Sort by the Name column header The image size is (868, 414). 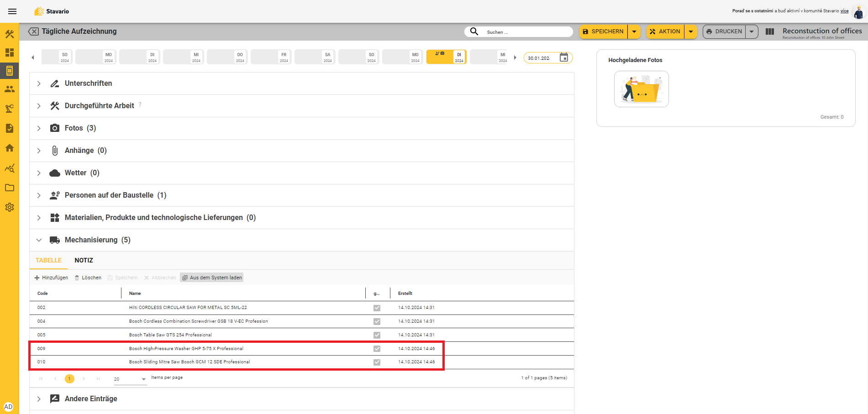click(x=135, y=293)
